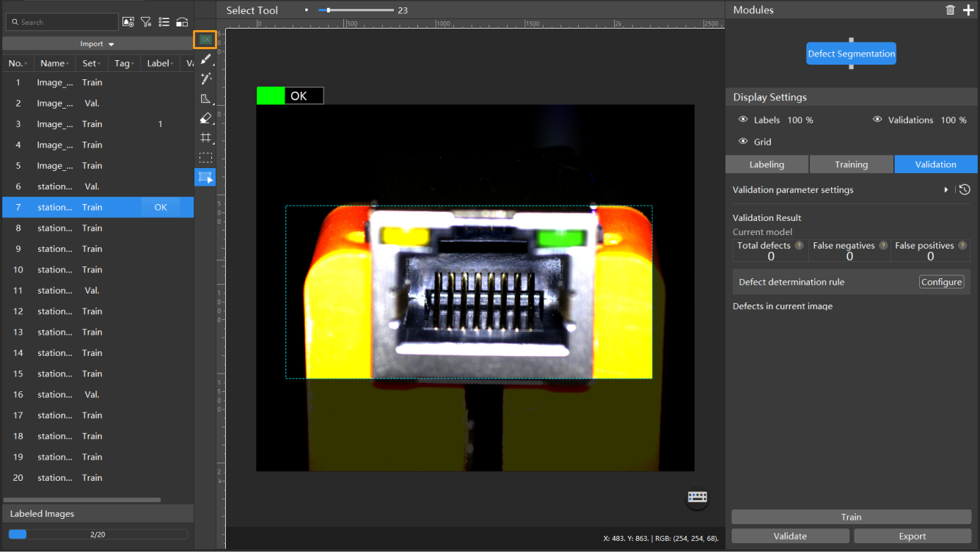Open the No. column sort dropdown
Viewport: 980px width, 552px height.
click(x=26, y=64)
